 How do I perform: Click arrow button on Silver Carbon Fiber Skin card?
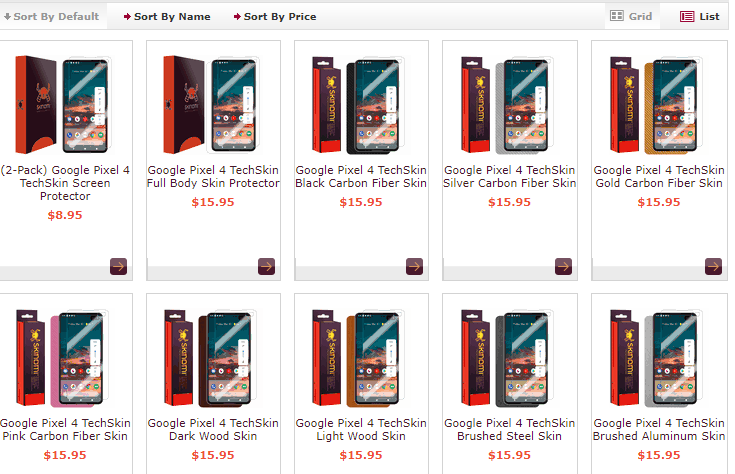click(x=563, y=266)
